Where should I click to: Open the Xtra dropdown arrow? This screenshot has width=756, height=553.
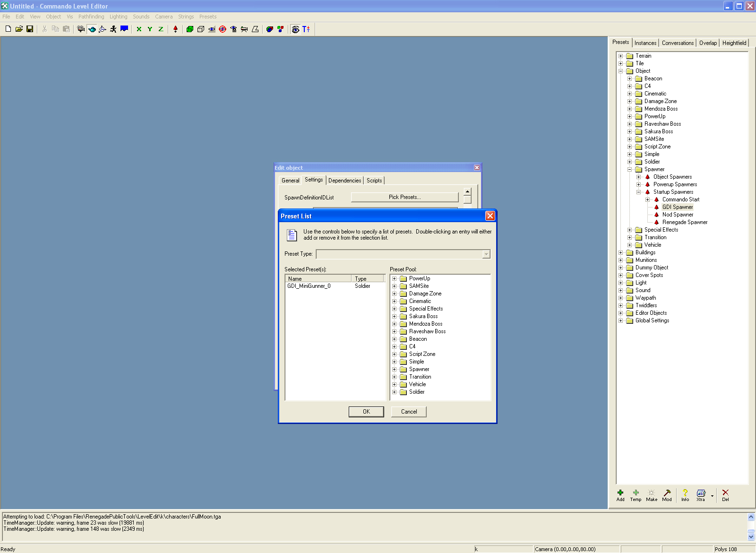click(x=712, y=496)
